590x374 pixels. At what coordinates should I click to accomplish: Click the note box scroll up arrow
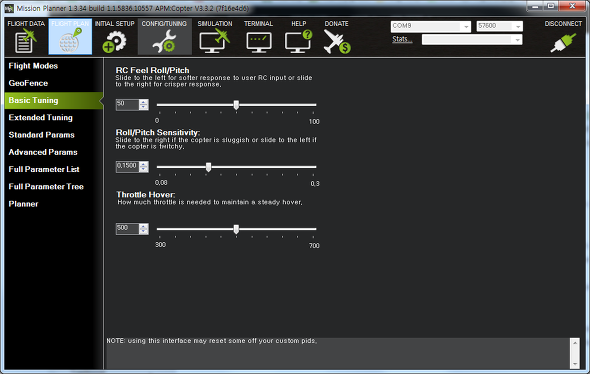point(575,343)
